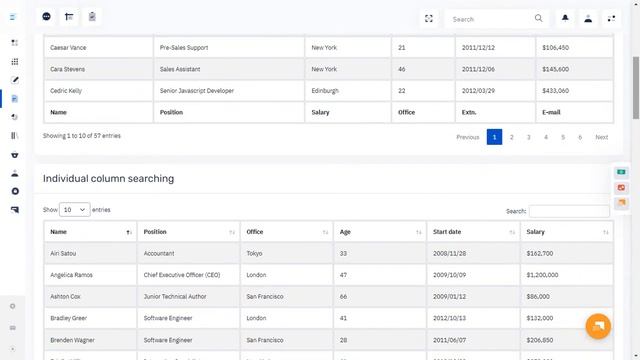640x360 pixels.
Task: Click the green money icon on the right edge
Action: click(621, 172)
